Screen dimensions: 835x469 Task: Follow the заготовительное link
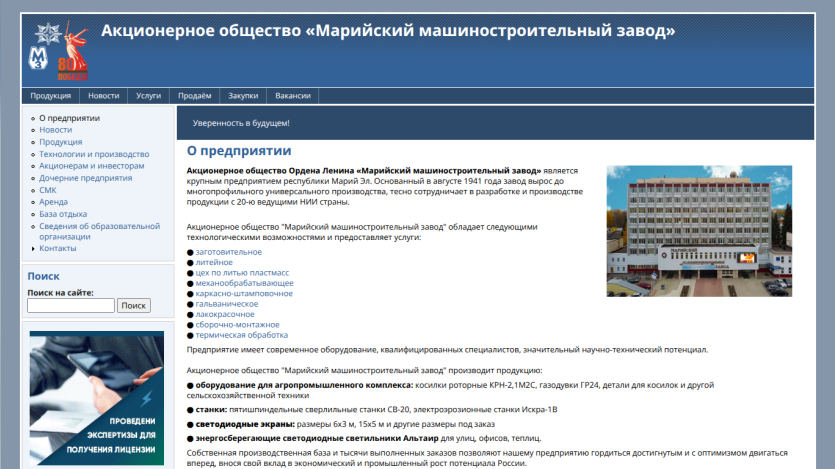(228, 252)
